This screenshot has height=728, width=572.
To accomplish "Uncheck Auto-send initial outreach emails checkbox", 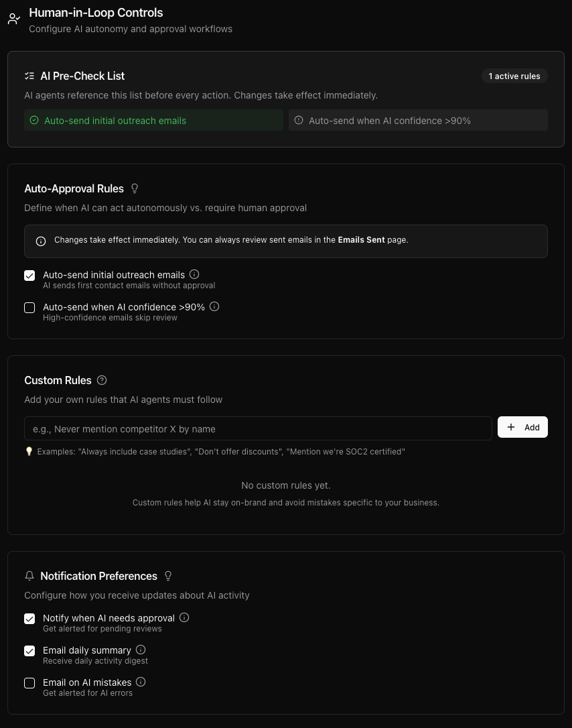I will (x=29, y=276).
